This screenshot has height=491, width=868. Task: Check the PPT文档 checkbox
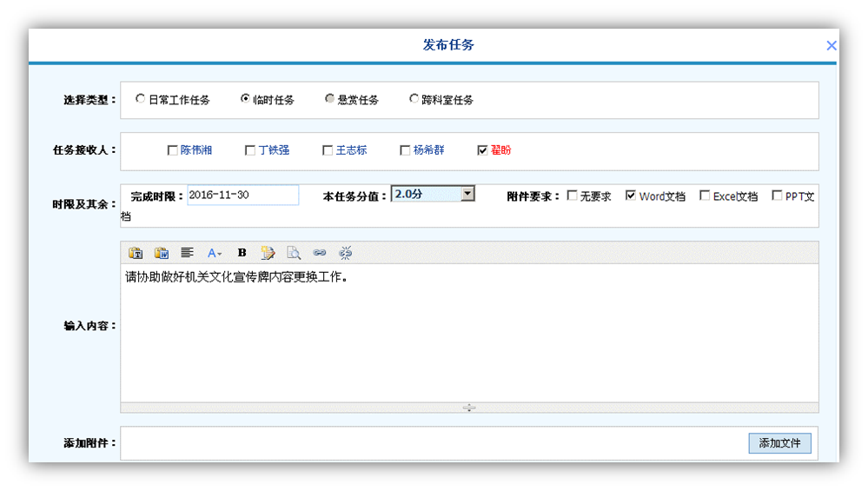777,196
